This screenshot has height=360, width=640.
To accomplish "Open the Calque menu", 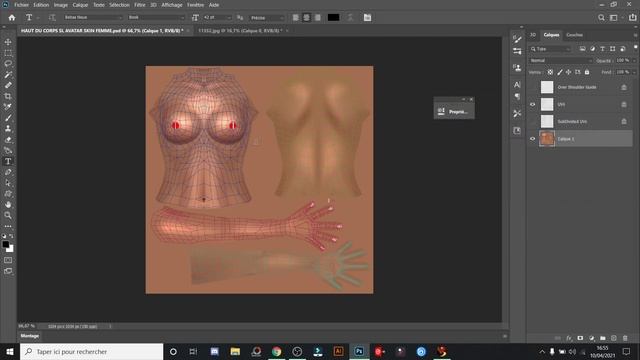I will point(80,5).
